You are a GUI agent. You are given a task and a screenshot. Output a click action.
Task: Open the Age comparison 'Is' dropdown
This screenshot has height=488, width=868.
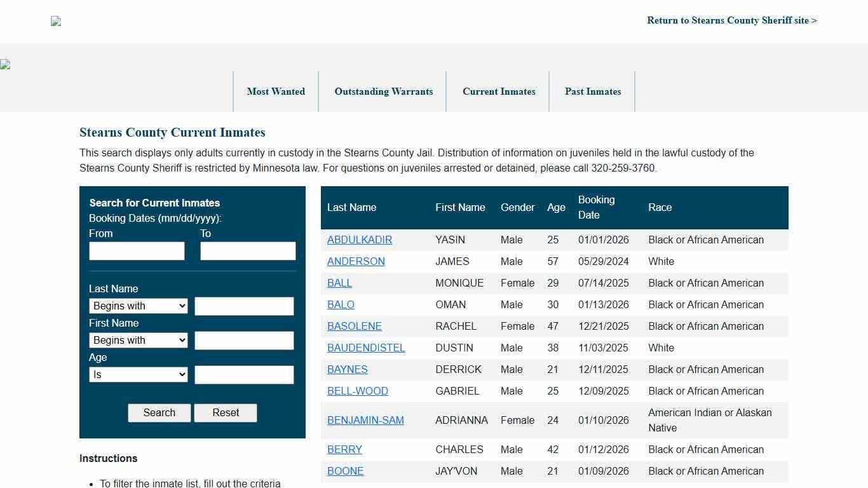click(138, 374)
